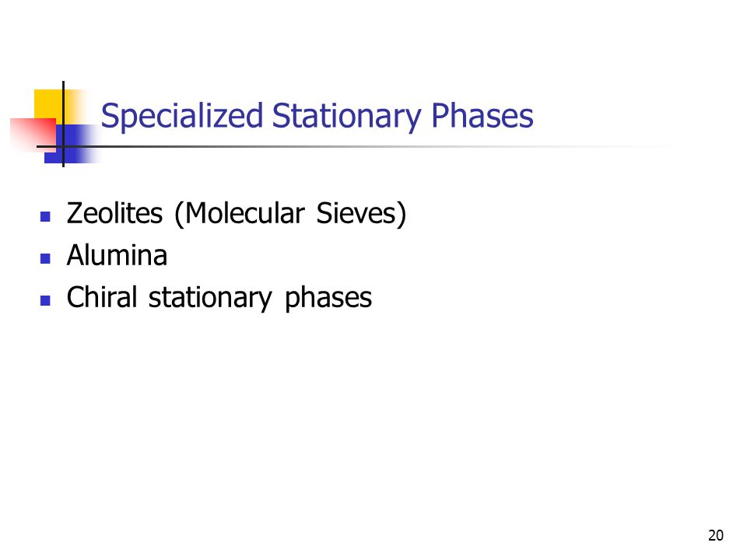Click the word Phases in the title
Viewport: 747px width, 560px height.
(482, 115)
